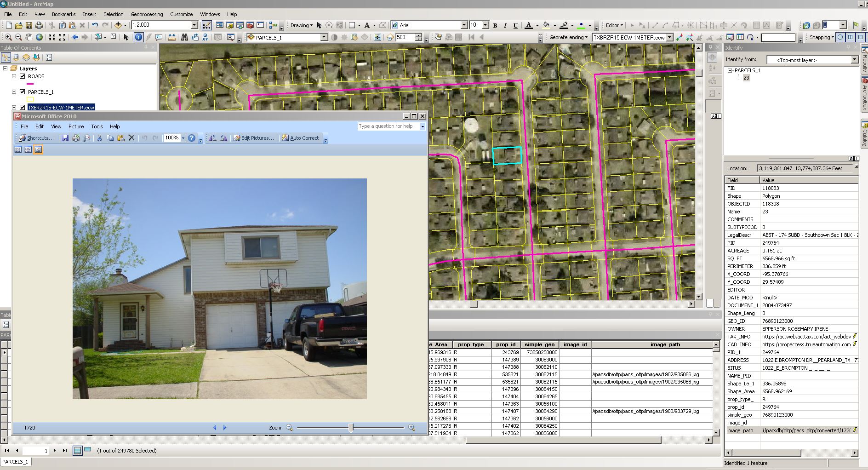The width and height of the screenshot is (868, 470).
Task: Open the map scale 1:2,000 dropdown
Action: (x=194, y=25)
